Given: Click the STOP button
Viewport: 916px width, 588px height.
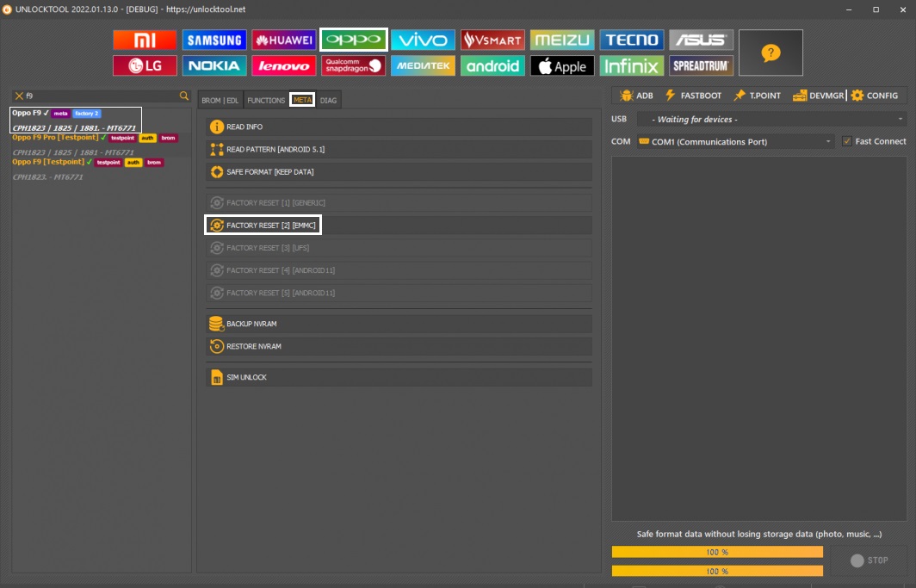Looking at the screenshot, I should point(869,560).
